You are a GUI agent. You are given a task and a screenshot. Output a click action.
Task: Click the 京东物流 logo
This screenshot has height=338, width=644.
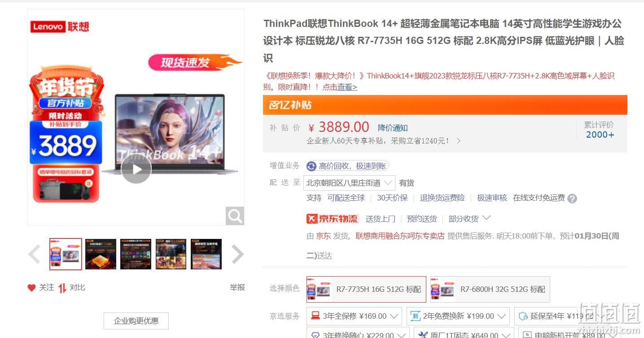point(333,219)
